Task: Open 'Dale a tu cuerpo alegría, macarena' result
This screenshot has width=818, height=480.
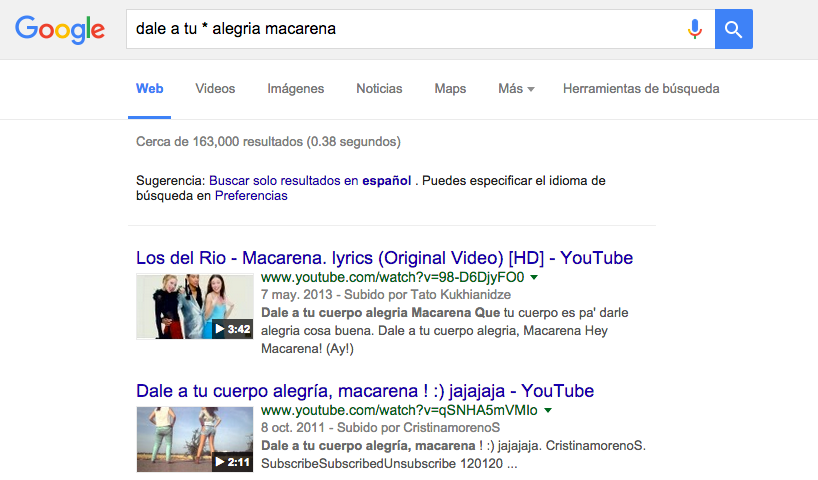Action: coord(365,391)
